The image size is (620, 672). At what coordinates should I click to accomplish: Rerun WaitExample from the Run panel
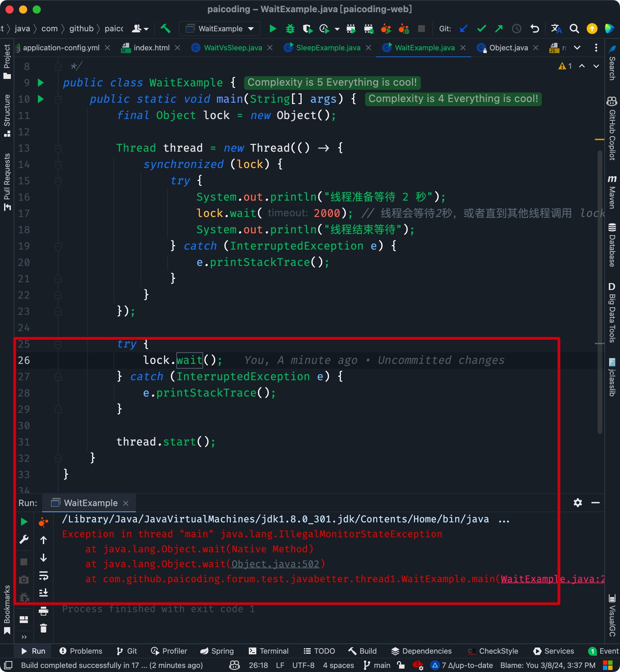click(24, 521)
